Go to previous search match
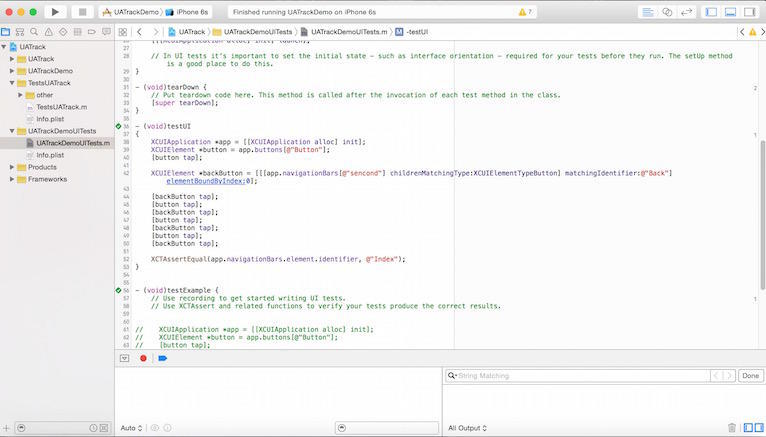766x437 pixels. pos(716,376)
